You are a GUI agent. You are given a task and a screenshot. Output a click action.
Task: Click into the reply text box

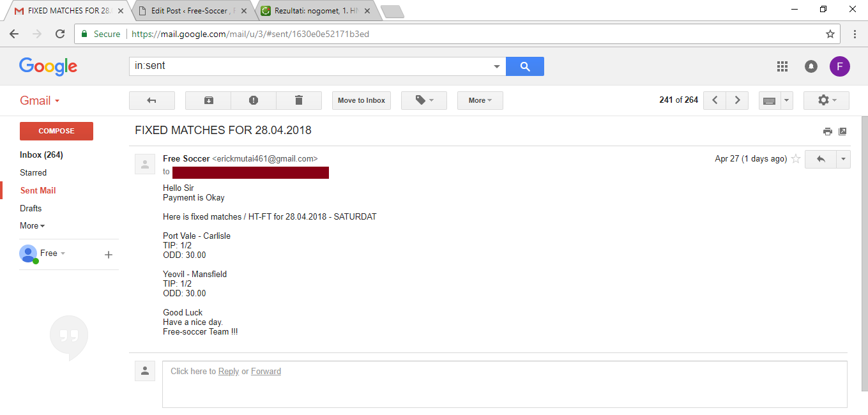(x=505, y=384)
